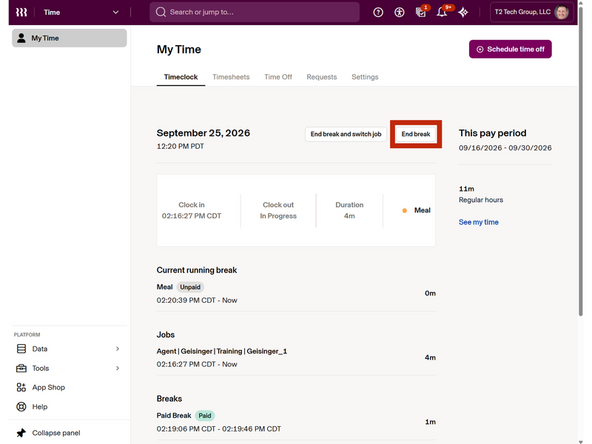Open the Requests tab
Screen dimensions: 592x444
click(321, 77)
